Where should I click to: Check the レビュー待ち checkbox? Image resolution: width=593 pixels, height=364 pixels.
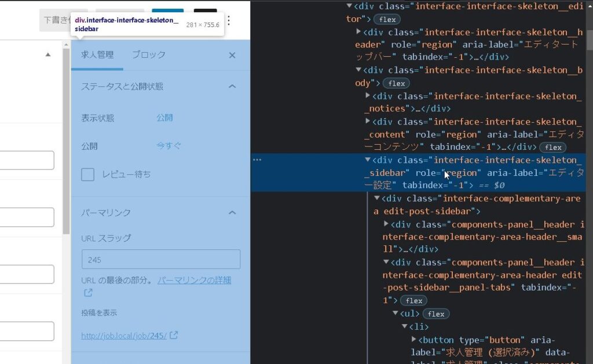click(x=88, y=174)
